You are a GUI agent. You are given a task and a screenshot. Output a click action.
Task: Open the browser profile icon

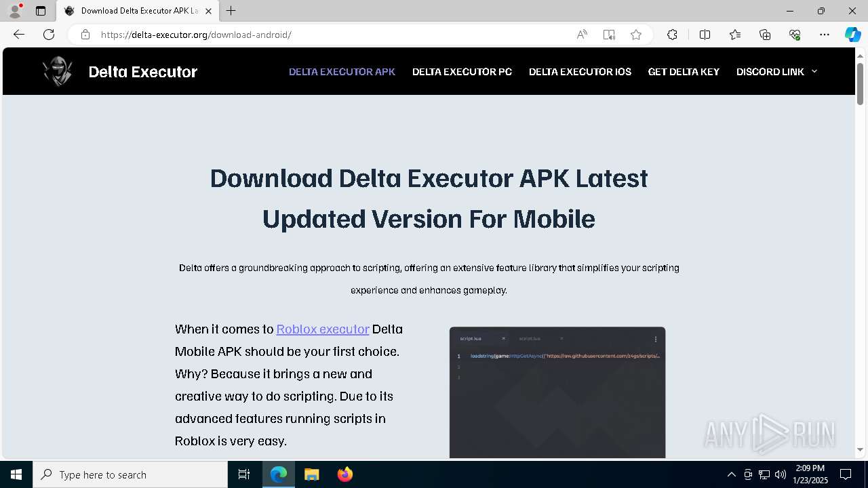point(14,11)
